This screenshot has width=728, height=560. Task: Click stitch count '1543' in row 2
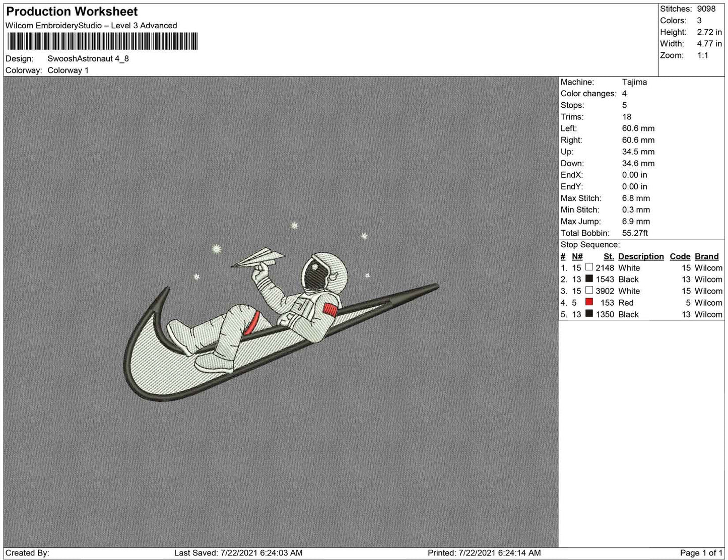coord(605,279)
